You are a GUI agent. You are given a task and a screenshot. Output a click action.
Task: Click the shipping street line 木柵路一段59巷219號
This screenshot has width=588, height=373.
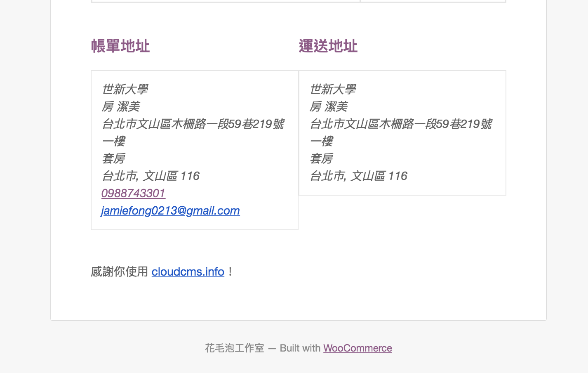401,124
